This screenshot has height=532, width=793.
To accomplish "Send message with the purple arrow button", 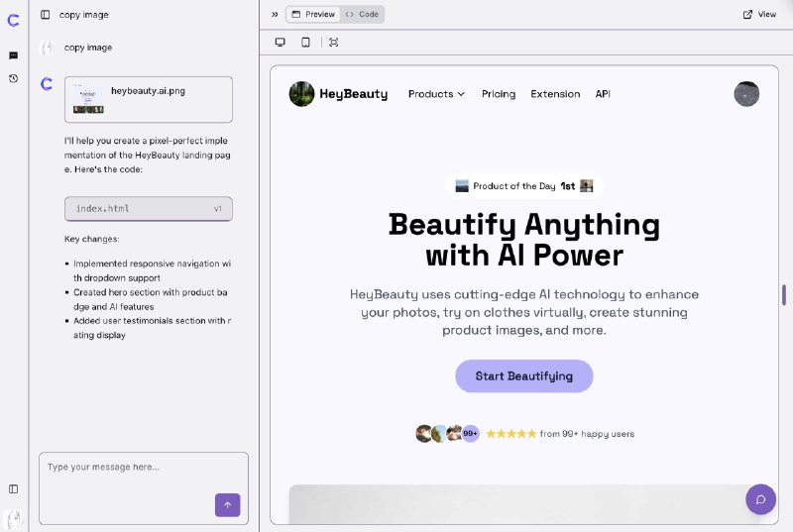I will click(x=228, y=504).
